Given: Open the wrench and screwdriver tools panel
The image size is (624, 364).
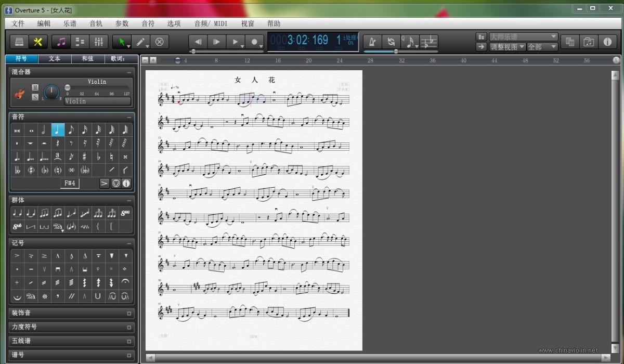Looking at the screenshot, I should coord(38,42).
